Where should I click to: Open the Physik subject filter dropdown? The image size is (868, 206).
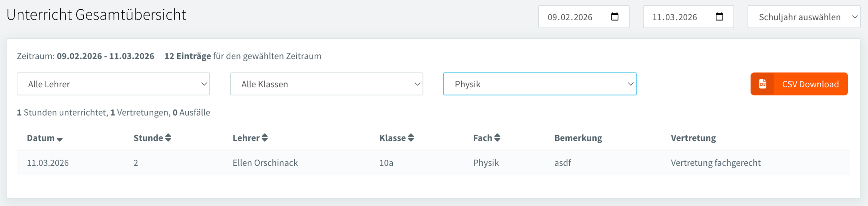(x=540, y=84)
